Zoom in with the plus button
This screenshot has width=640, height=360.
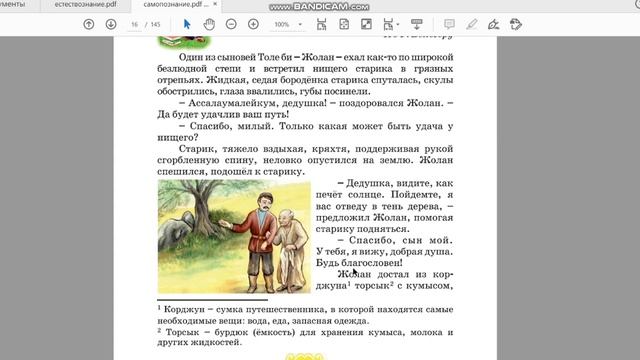(x=253, y=24)
